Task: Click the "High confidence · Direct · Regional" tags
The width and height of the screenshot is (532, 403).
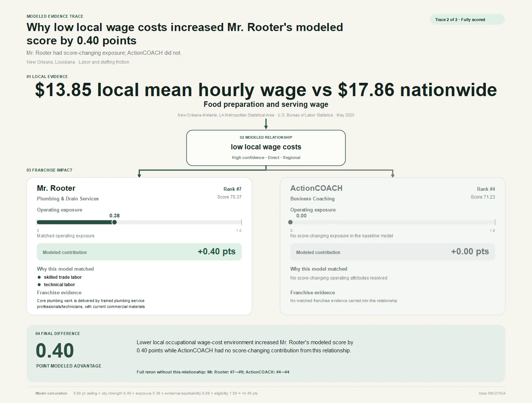Action: (x=266, y=158)
